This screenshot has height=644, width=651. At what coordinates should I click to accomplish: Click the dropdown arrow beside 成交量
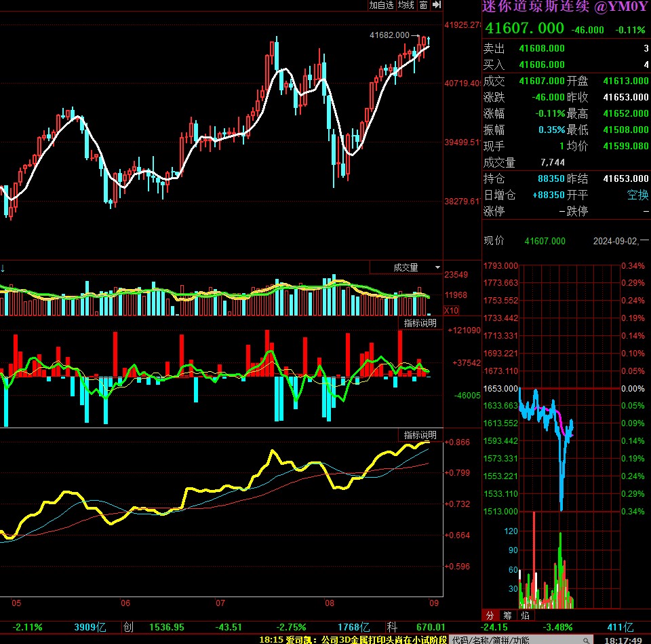[437, 267]
